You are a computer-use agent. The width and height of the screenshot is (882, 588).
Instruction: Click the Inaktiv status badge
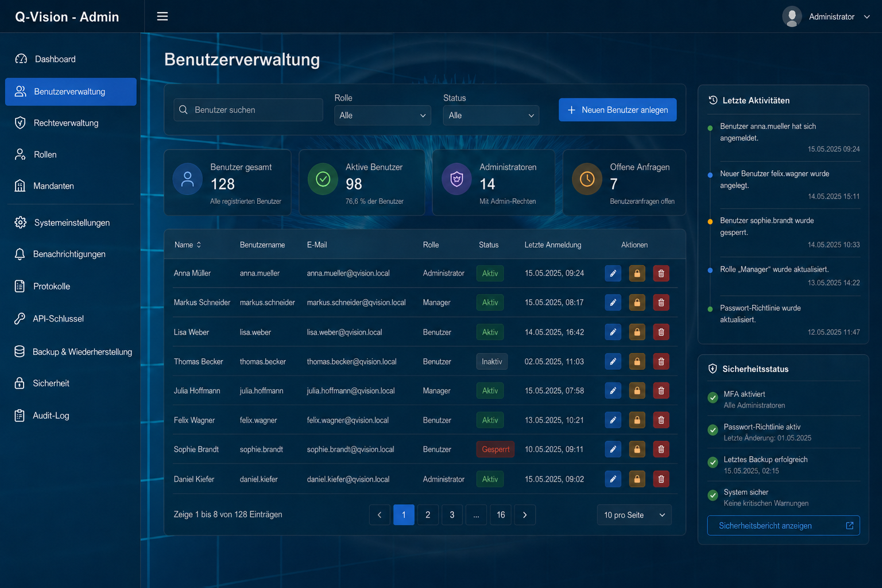pos(492,362)
